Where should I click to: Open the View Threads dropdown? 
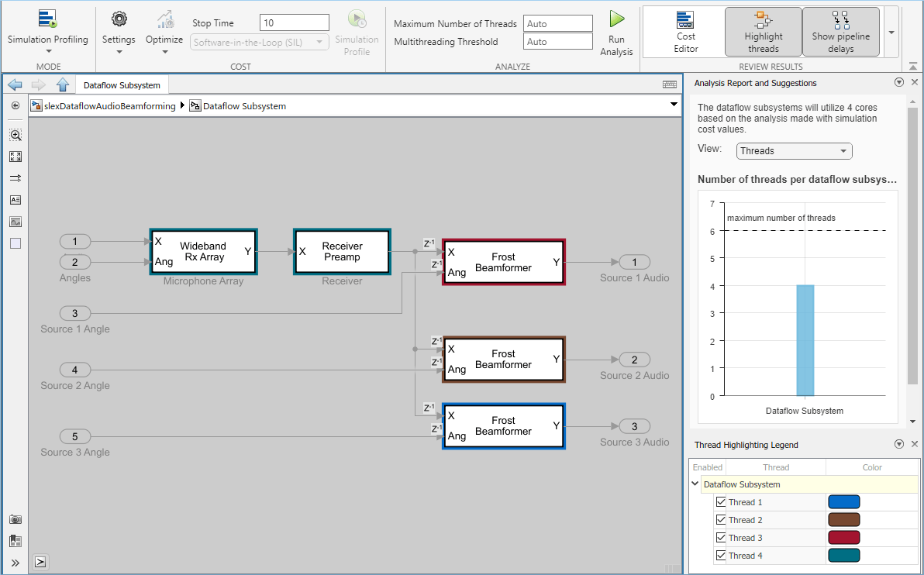pyautogui.click(x=793, y=151)
